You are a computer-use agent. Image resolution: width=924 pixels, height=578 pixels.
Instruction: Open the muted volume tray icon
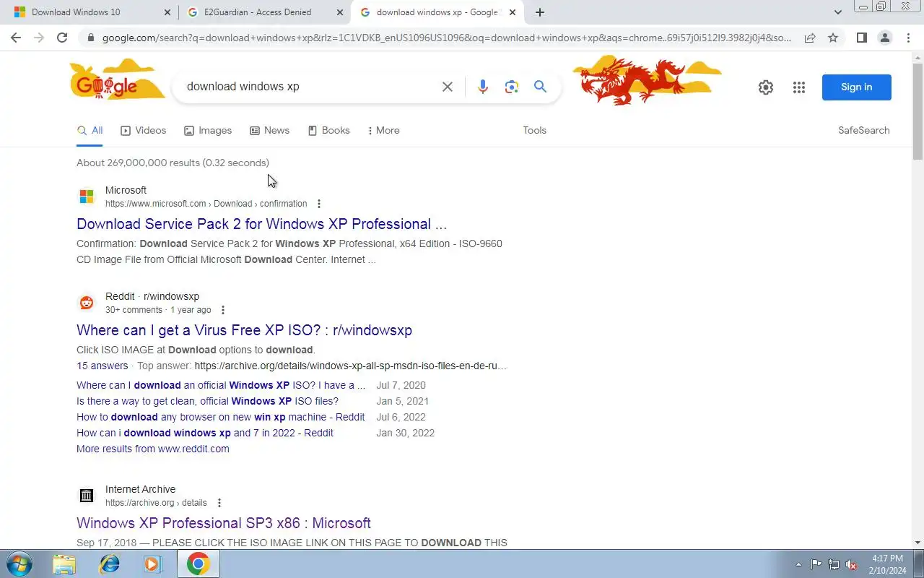(x=852, y=564)
